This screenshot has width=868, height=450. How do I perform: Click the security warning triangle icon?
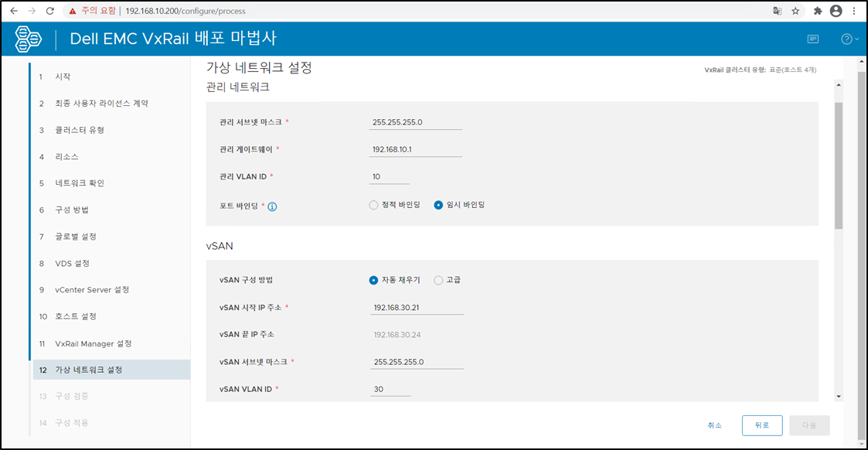[73, 11]
